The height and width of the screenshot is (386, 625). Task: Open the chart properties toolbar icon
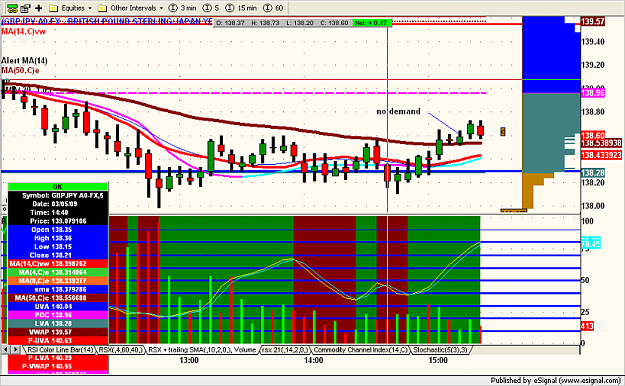[26, 8]
